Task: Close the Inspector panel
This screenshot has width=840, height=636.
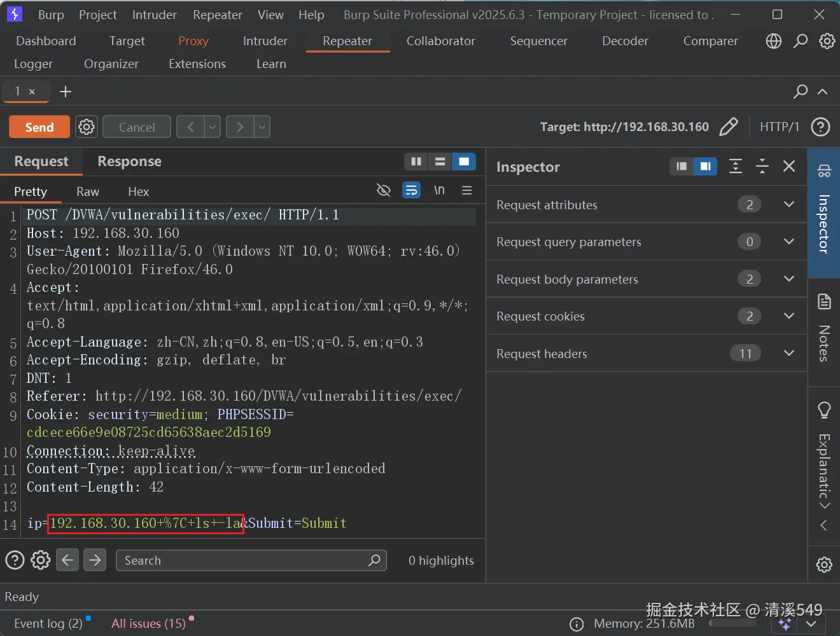Action: [x=789, y=166]
